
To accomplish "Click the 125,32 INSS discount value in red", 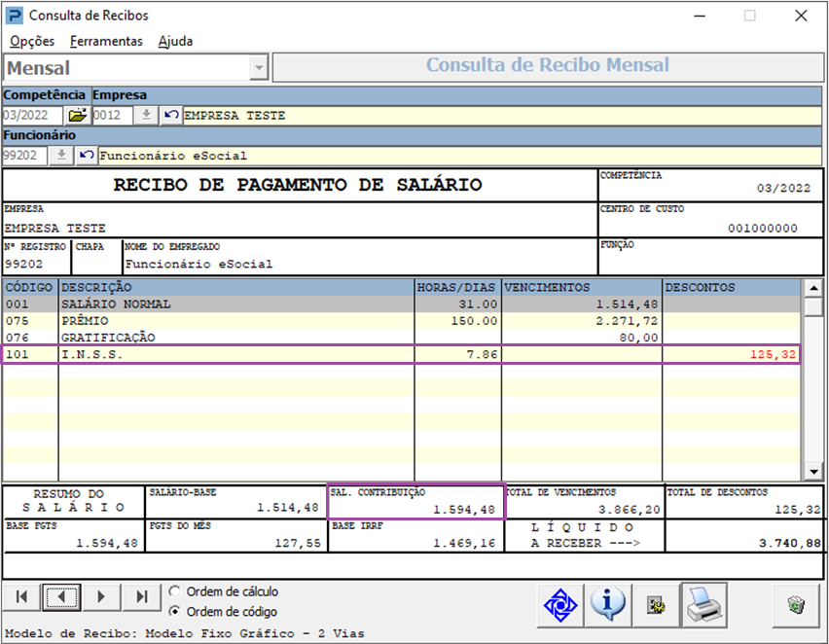I will point(773,354).
